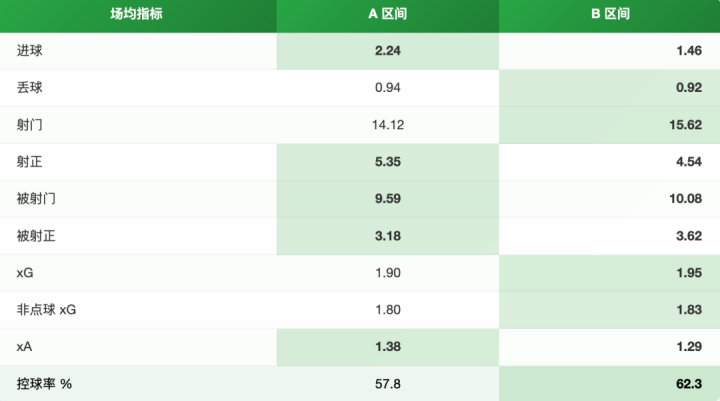Click the 非点球 xG row label

coord(46,310)
